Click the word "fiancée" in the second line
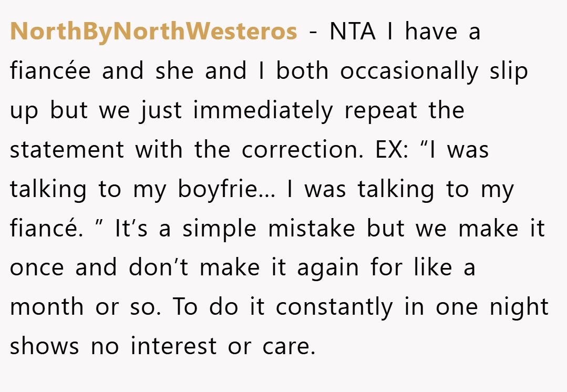The width and height of the screenshot is (567, 392). pyautogui.click(x=50, y=70)
